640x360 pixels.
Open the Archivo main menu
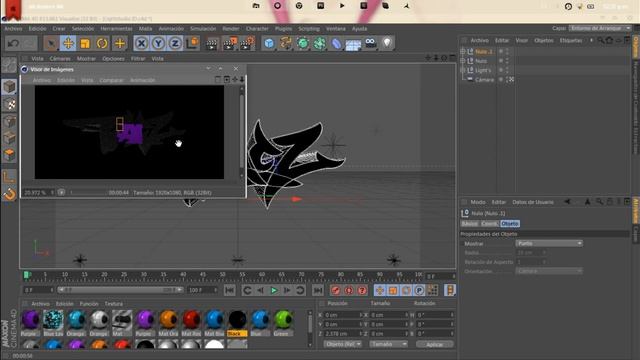click(13, 29)
